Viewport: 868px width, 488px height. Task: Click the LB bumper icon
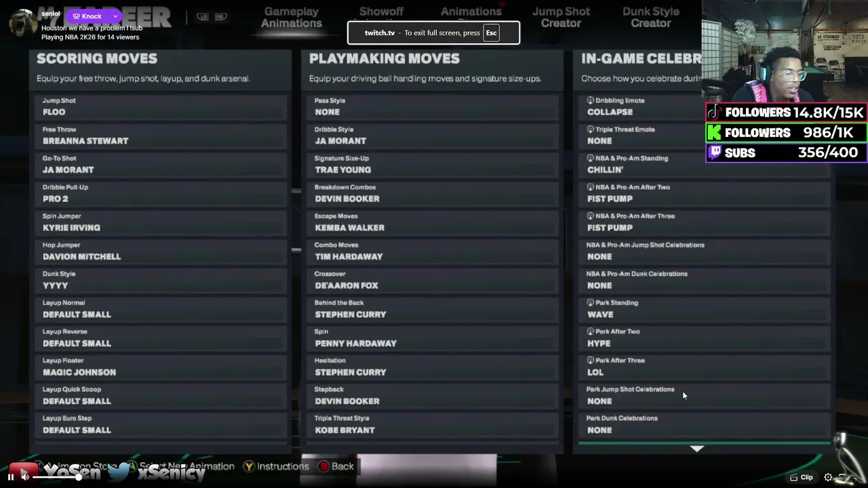[x=203, y=17]
